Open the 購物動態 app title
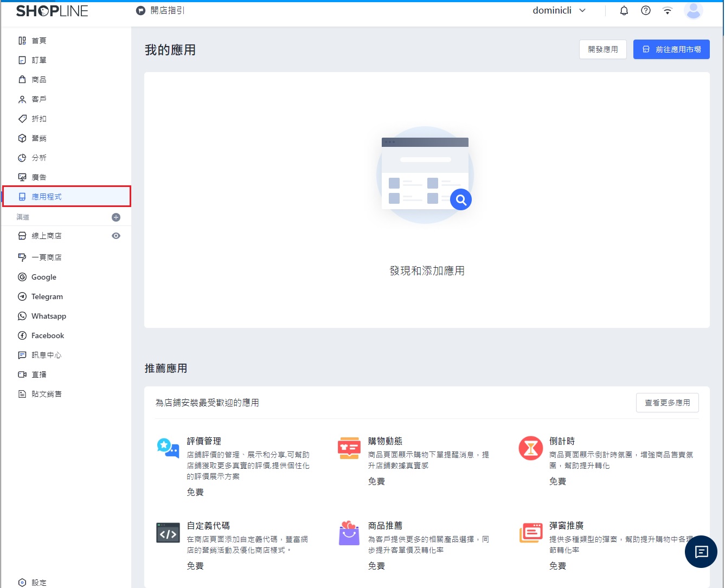This screenshot has height=588, width=725. [x=385, y=441]
